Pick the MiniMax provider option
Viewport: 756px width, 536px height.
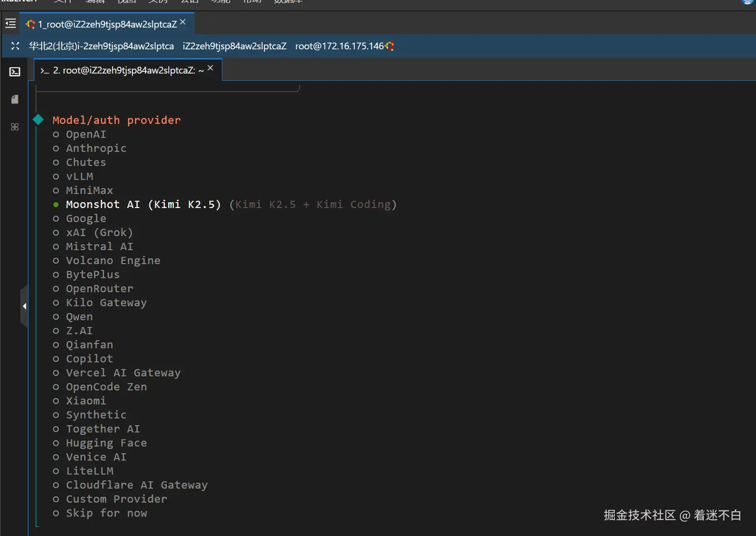click(x=83, y=191)
